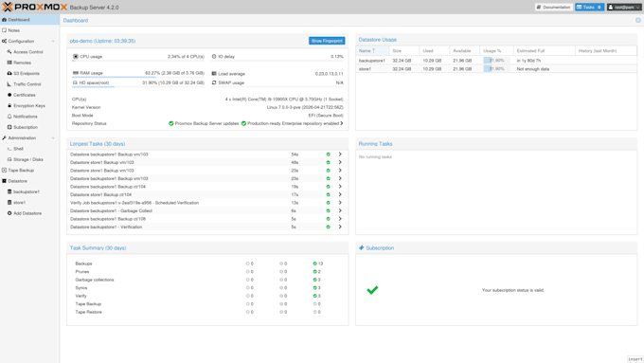
Task: Expand the repository status details arrow
Action: point(341,123)
